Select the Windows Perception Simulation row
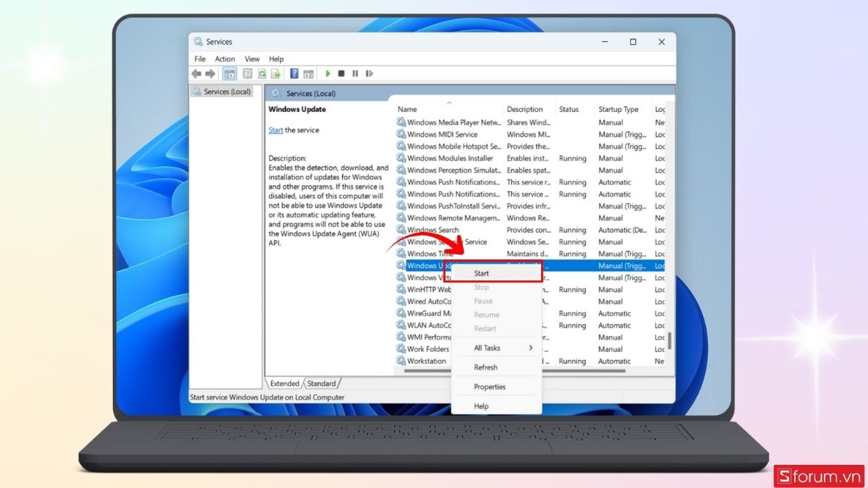868x488 pixels. [x=530, y=170]
